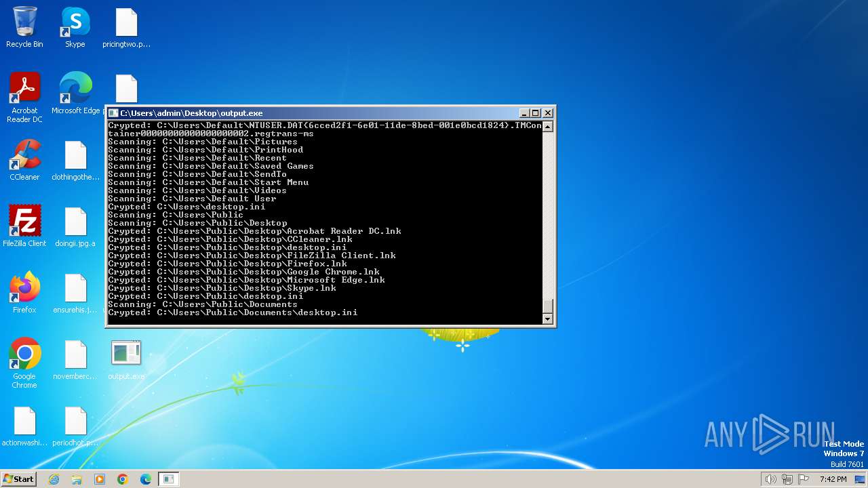Click the line ending 'FileZilla Client.lnk'
This screenshot has height=488, width=868.
tap(252, 256)
